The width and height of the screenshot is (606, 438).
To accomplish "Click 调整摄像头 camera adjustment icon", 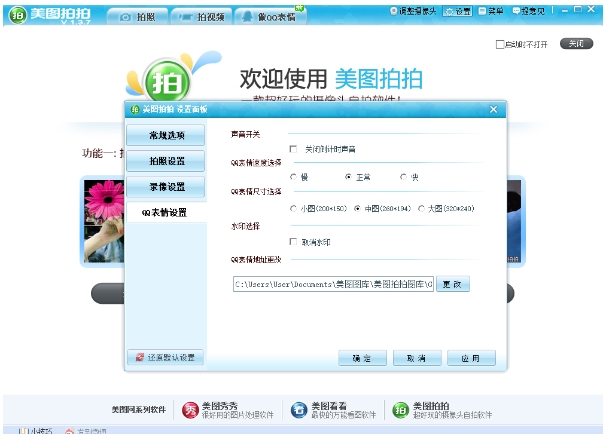I will click(394, 11).
